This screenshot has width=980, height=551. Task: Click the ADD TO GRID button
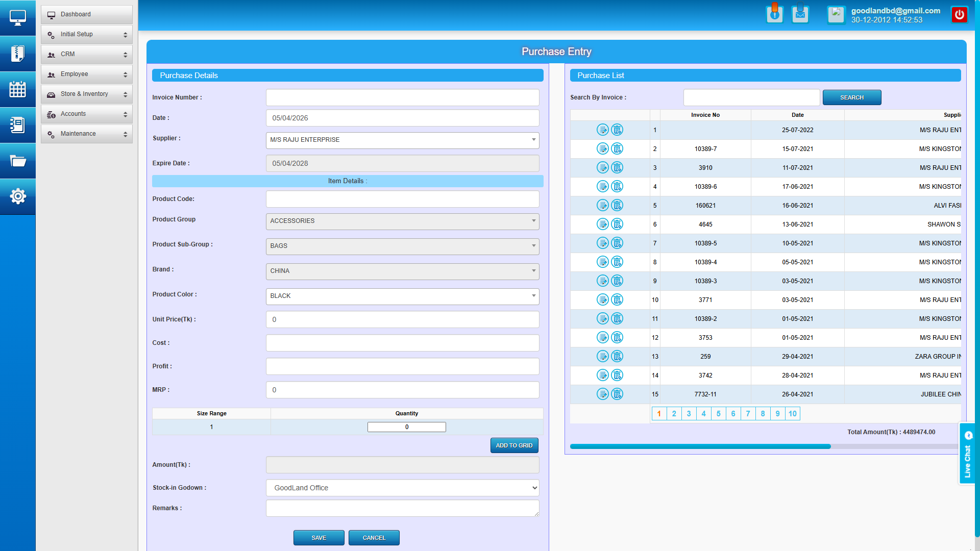(514, 445)
